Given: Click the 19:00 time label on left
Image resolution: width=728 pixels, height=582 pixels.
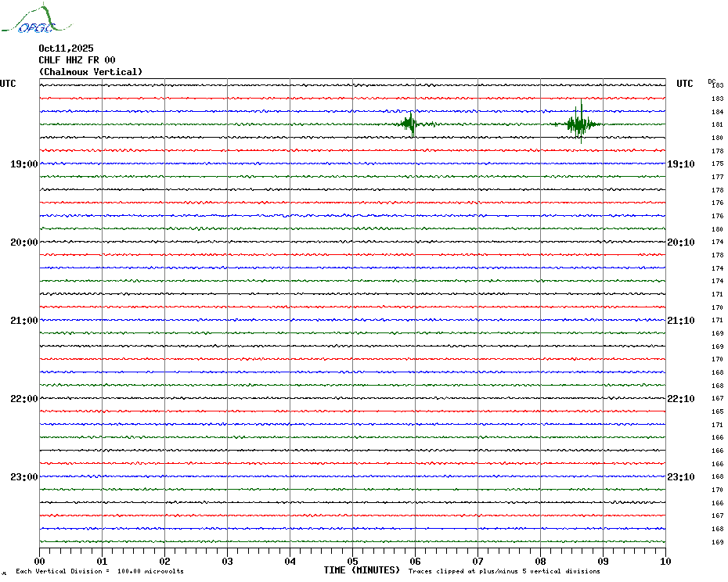Looking at the screenshot, I should tap(24, 164).
